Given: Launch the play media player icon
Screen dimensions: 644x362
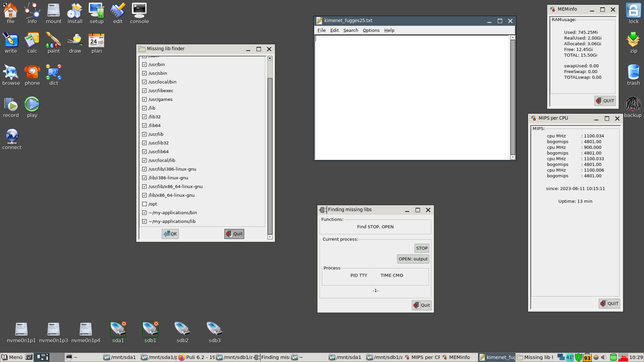Looking at the screenshot, I should coord(32,107).
